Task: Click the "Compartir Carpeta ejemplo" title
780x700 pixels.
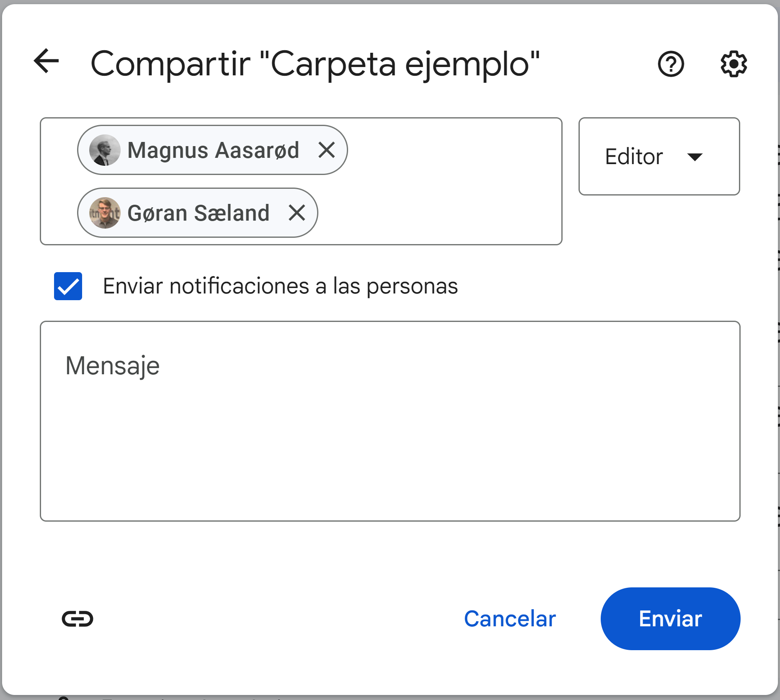Action: tap(315, 64)
